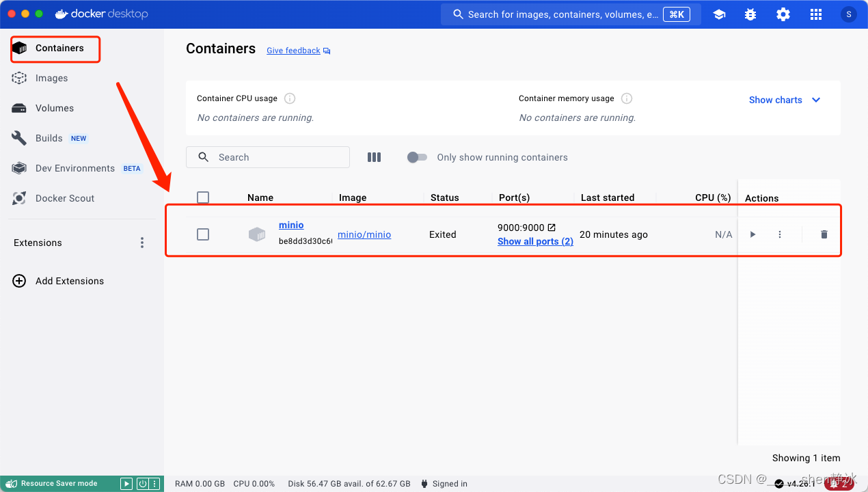This screenshot has width=868, height=492.
Task: Click the Docker Scout icon
Action: coord(19,198)
